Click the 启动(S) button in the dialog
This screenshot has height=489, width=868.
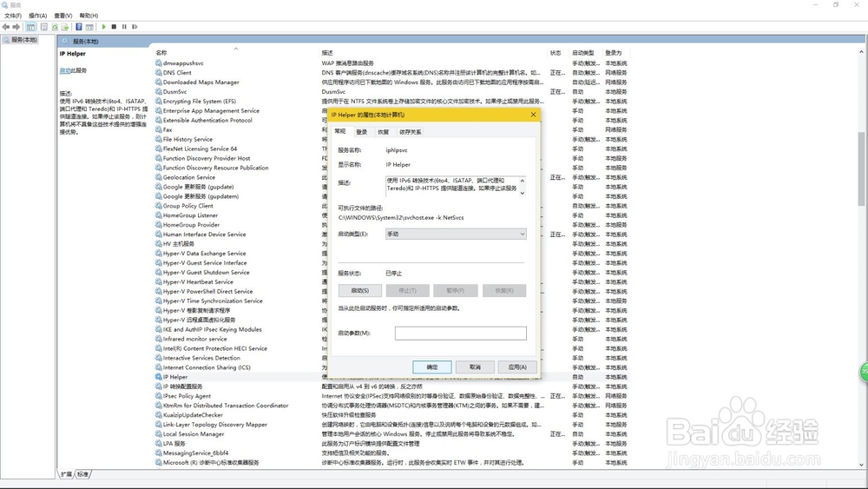360,291
